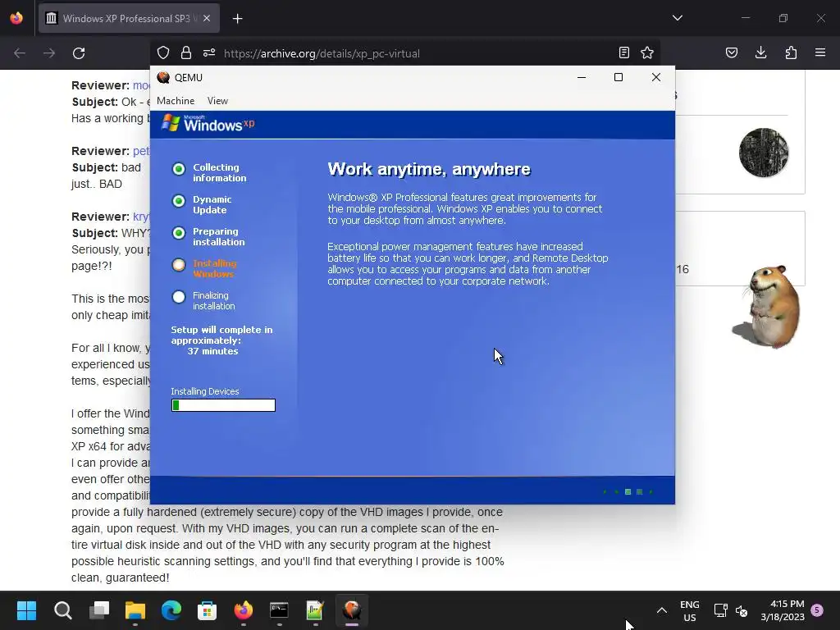
Task: Click the Firefox back arrow
Action: click(20, 53)
